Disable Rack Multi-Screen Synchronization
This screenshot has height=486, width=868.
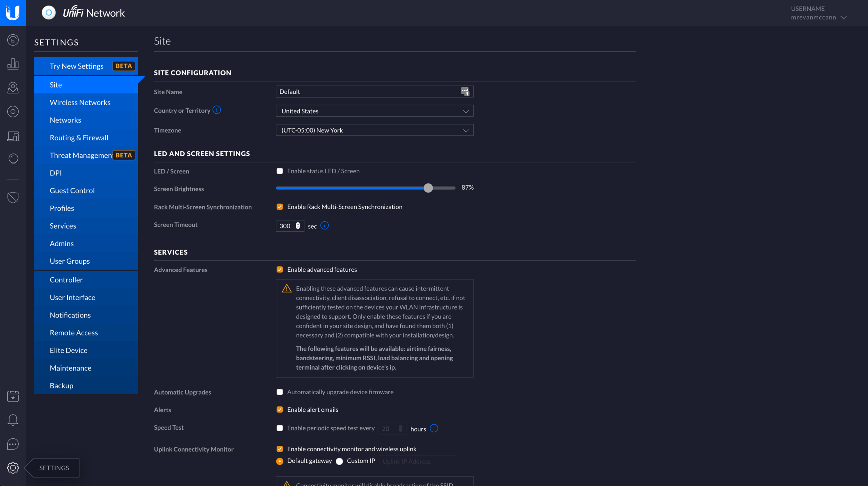279,207
